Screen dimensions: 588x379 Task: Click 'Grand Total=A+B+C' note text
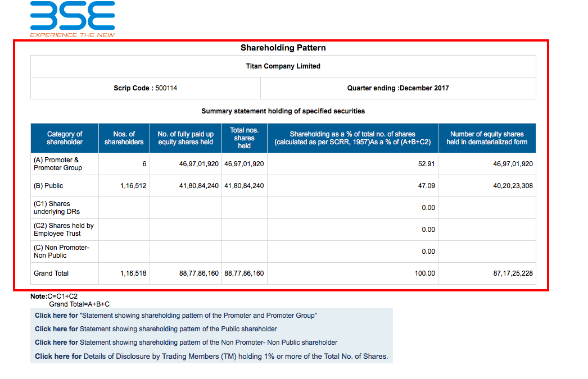click(x=79, y=304)
